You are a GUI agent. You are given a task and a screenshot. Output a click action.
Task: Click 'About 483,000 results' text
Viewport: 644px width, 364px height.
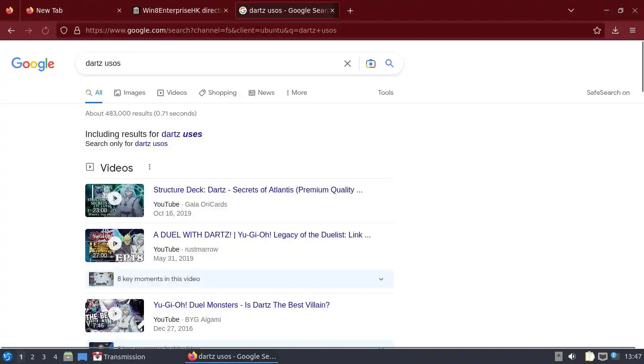(x=141, y=113)
